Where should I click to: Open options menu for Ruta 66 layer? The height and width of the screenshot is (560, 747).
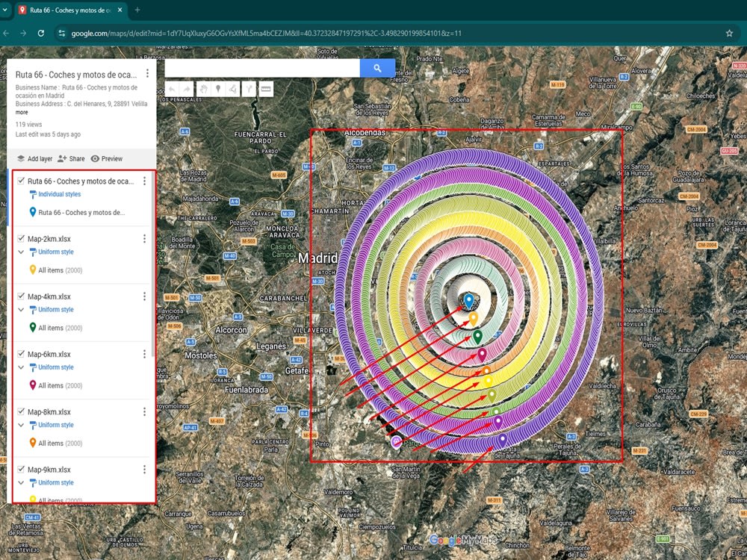144,181
